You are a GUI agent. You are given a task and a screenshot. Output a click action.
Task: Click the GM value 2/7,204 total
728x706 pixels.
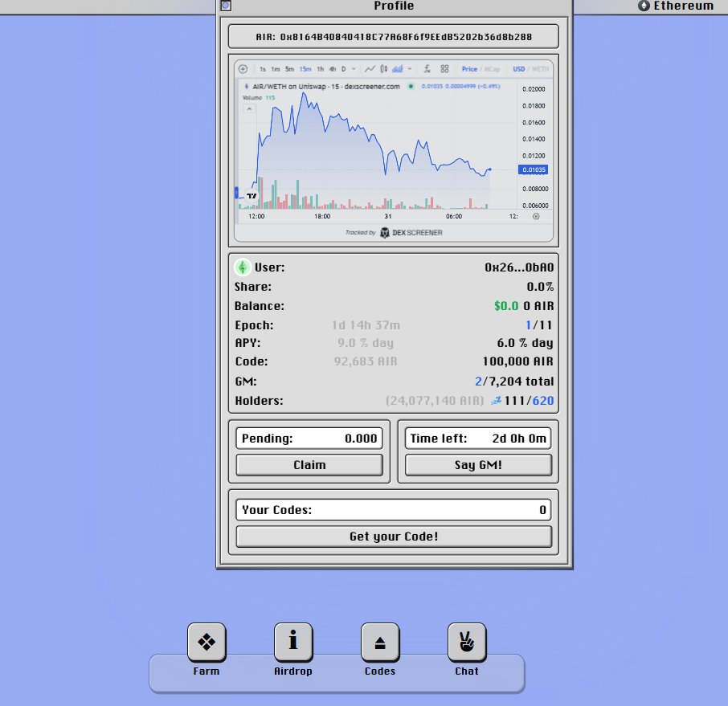[514, 381]
